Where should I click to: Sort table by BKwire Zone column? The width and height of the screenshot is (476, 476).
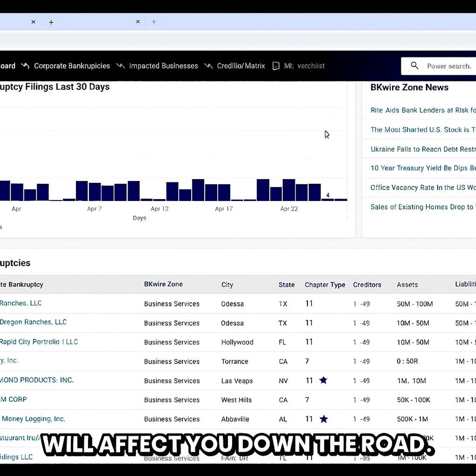[163, 284]
